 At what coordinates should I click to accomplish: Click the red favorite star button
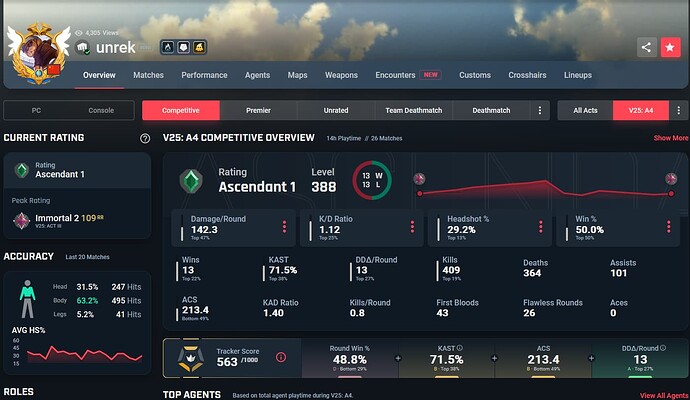(x=670, y=48)
